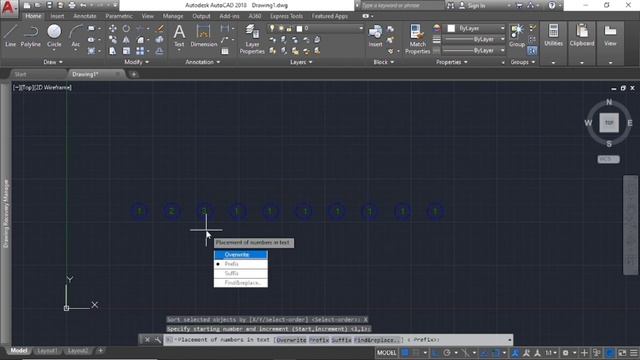Open the Insert ribbon tab
The width and height of the screenshot is (640, 360).
[x=57, y=16]
